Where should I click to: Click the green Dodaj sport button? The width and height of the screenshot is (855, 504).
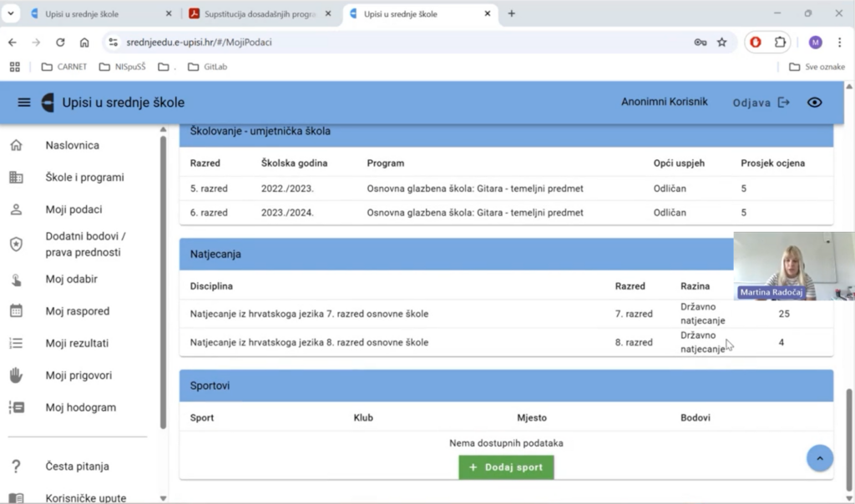(506, 467)
